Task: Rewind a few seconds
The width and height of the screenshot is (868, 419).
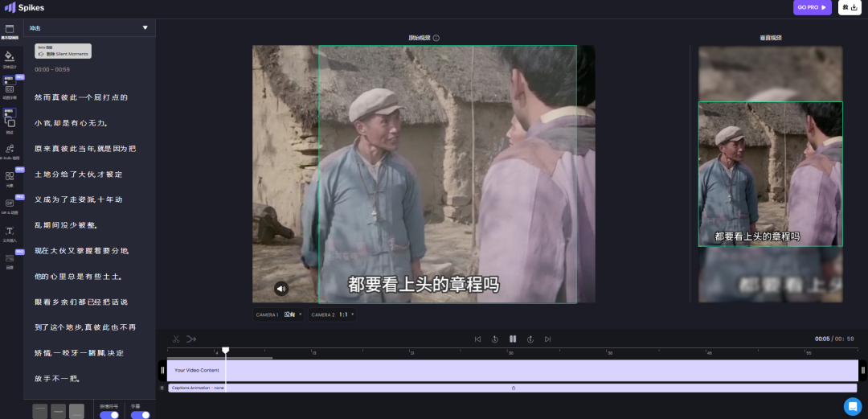Action: (x=495, y=339)
